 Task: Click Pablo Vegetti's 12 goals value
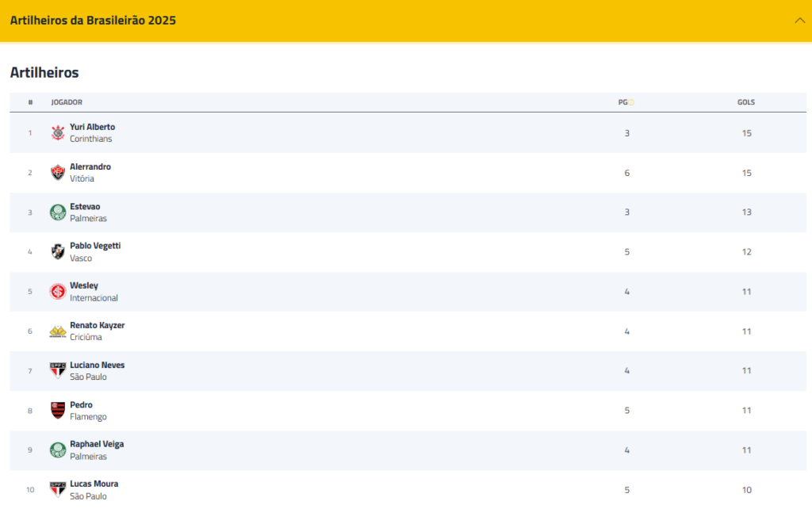tap(746, 252)
